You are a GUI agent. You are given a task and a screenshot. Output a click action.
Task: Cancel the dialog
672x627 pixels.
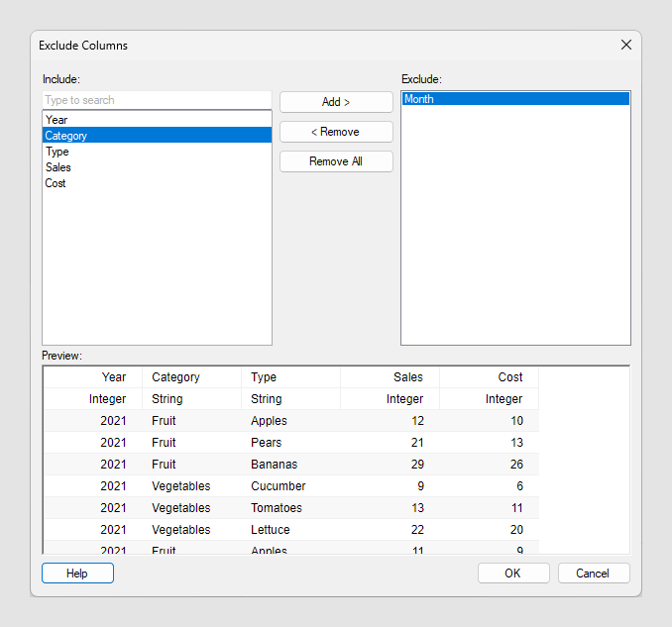click(x=593, y=574)
